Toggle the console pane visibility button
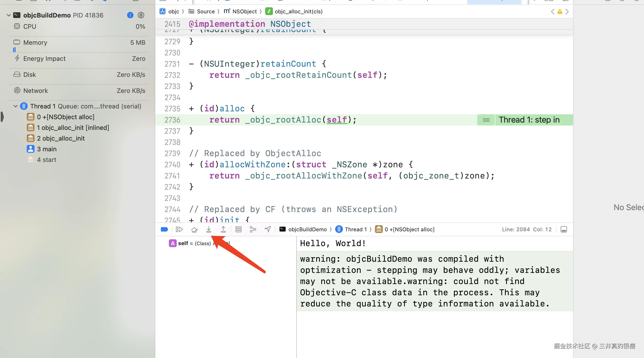644x358 pixels. coord(564,229)
